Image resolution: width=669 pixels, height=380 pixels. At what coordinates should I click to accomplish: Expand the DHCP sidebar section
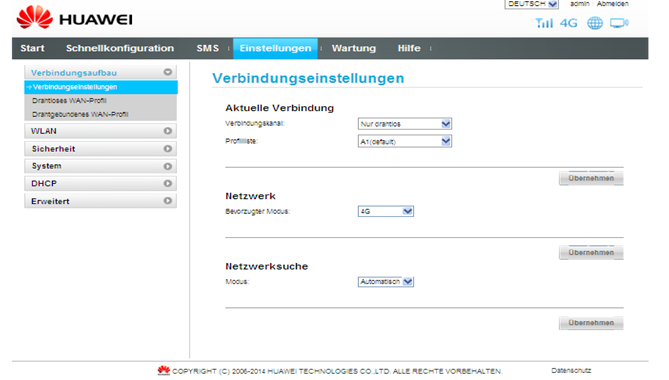click(100, 183)
